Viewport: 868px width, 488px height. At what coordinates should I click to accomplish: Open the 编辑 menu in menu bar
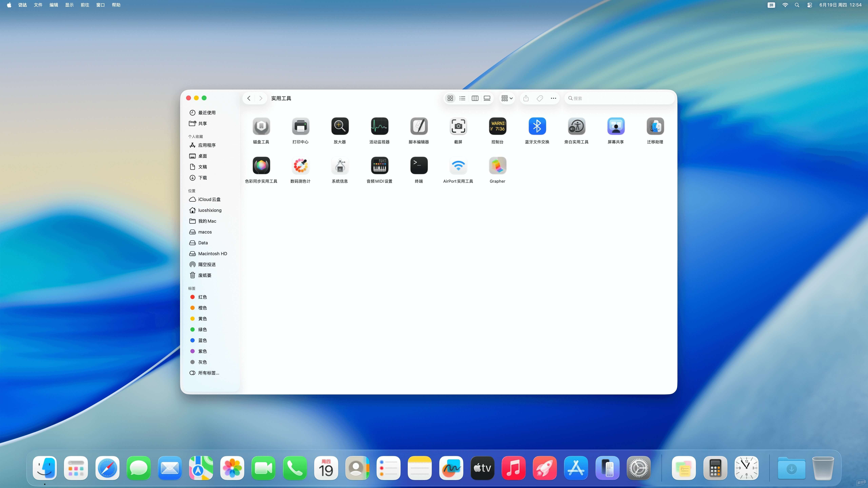(x=54, y=5)
